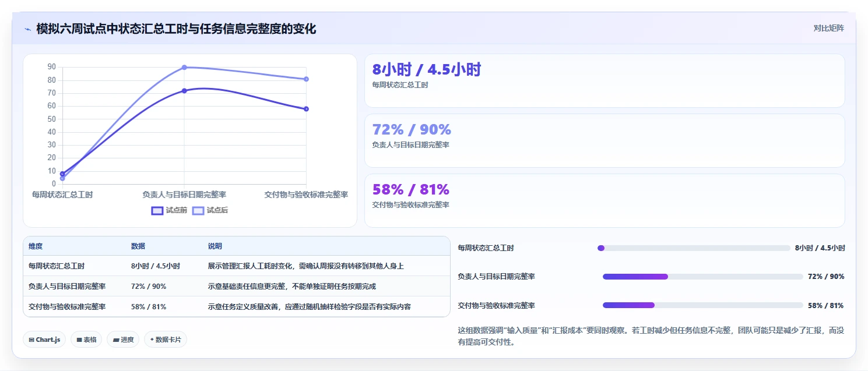The width and height of the screenshot is (868, 371).
Task: Toggle the 试点后 legend item
Action: point(210,210)
